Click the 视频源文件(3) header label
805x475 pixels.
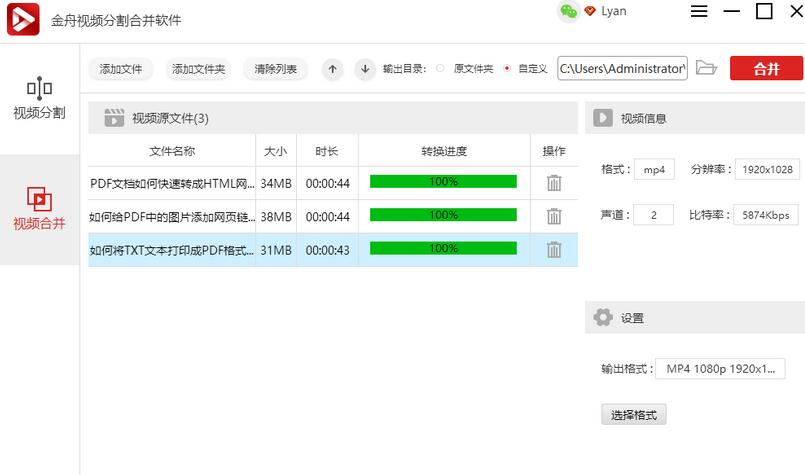click(170, 118)
